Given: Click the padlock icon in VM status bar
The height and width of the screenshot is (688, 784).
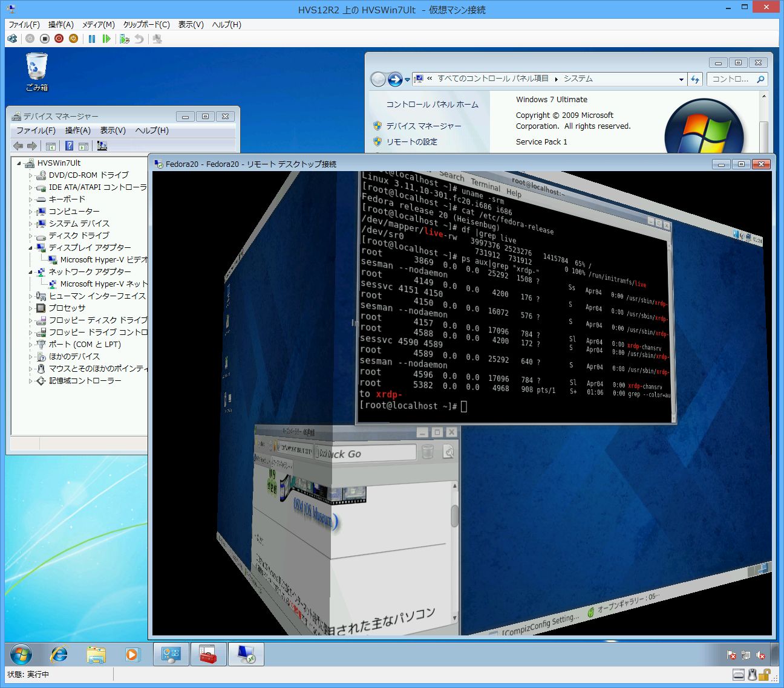Looking at the screenshot, I should click(765, 675).
